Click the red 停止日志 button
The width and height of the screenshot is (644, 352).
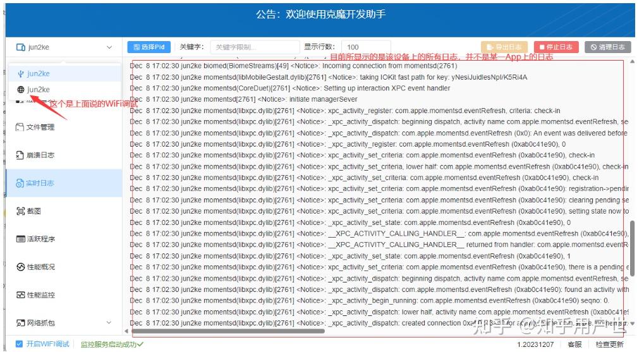tap(556, 47)
